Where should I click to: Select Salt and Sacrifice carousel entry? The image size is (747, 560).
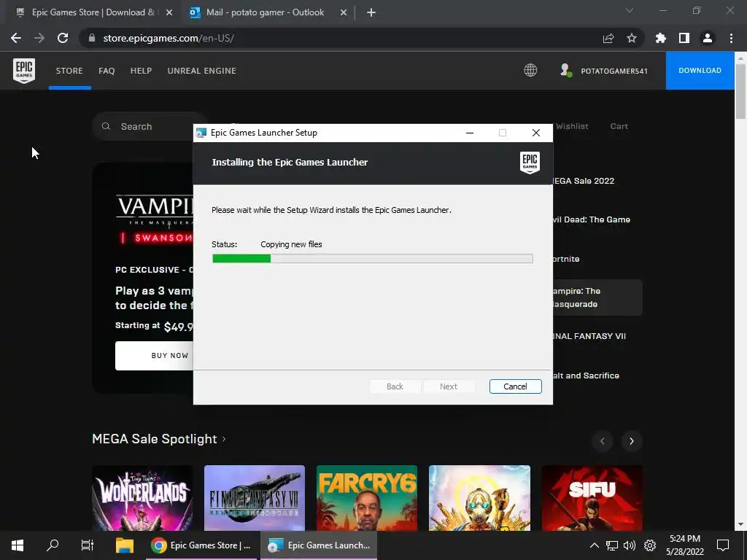pos(586,376)
